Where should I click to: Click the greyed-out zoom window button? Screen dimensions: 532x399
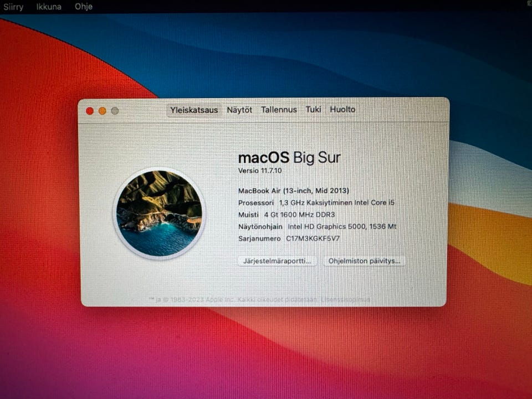115,111
